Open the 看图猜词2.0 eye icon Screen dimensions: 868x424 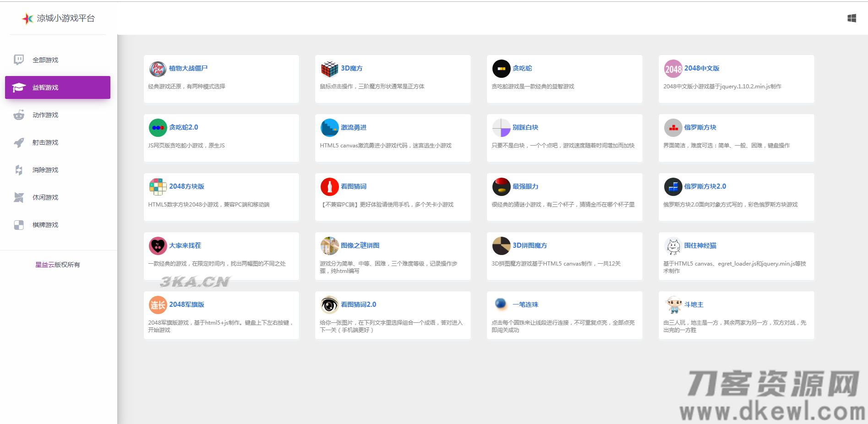point(329,305)
